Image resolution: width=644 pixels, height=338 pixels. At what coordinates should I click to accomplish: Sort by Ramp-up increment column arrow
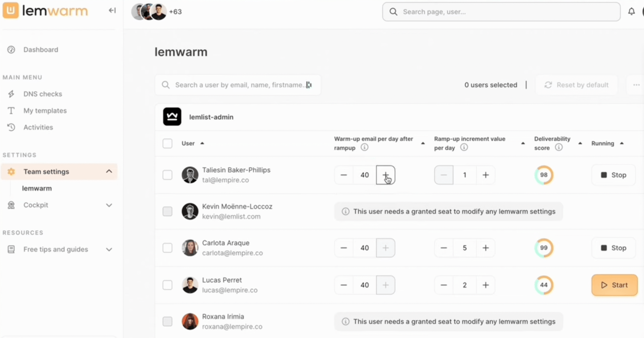coord(523,143)
